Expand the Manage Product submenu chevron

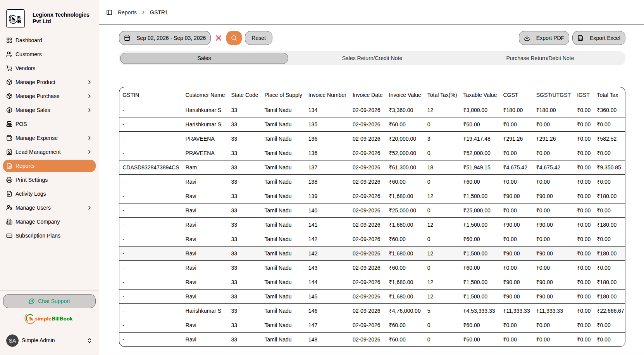[x=90, y=82]
